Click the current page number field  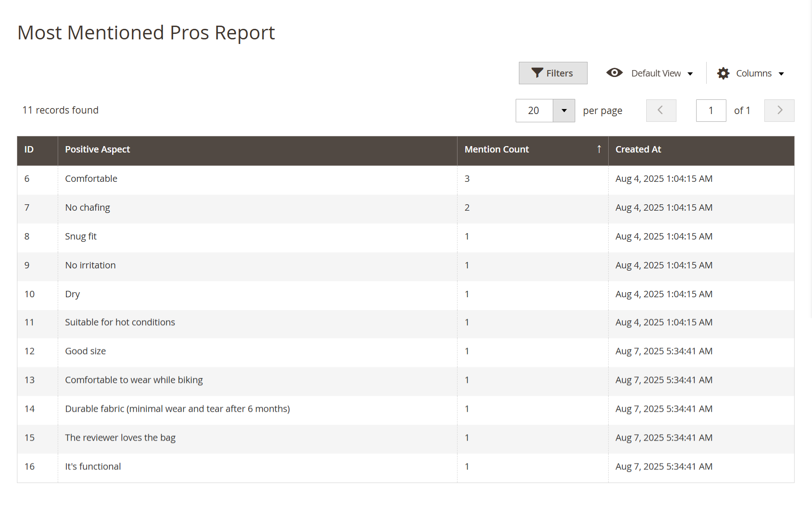[x=711, y=110]
